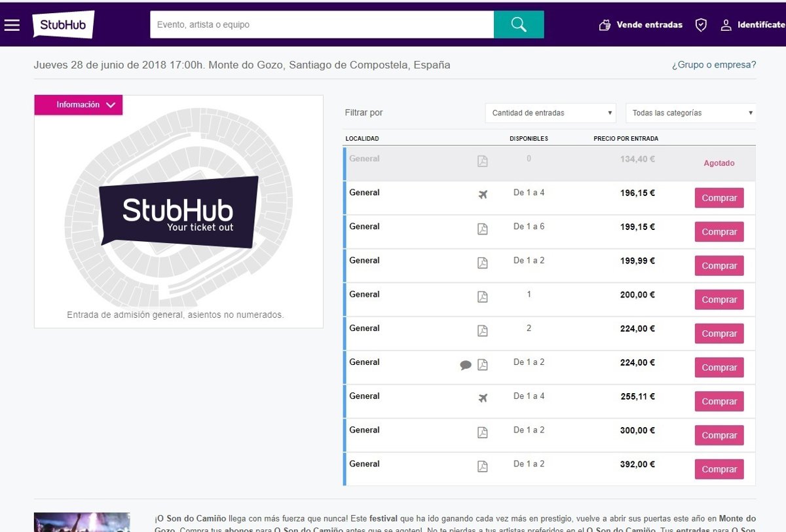Click the airplane icon on 196,15 € row
The image size is (786, 532).
(x=483, y=195)
